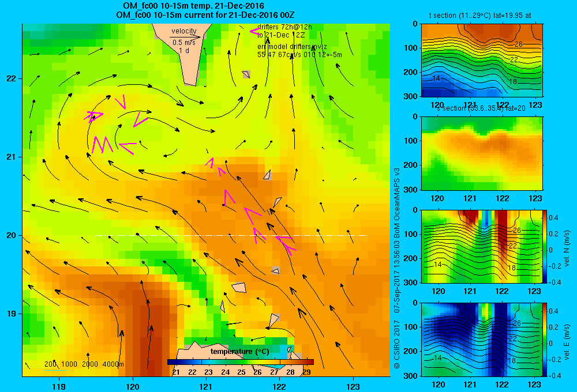Click the '0.4' tick on the vel. N colorbar
The image size is (577, 392).
pos(553,218)
